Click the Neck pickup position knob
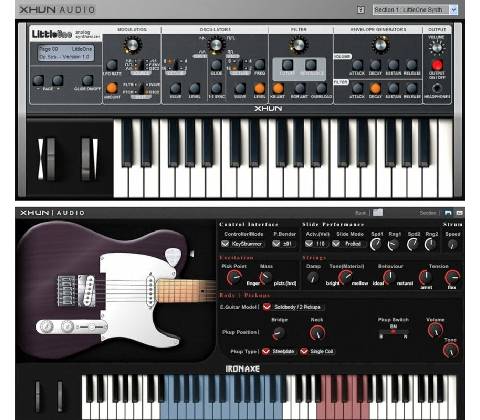 pyautogui.click(x=317, y=333)
